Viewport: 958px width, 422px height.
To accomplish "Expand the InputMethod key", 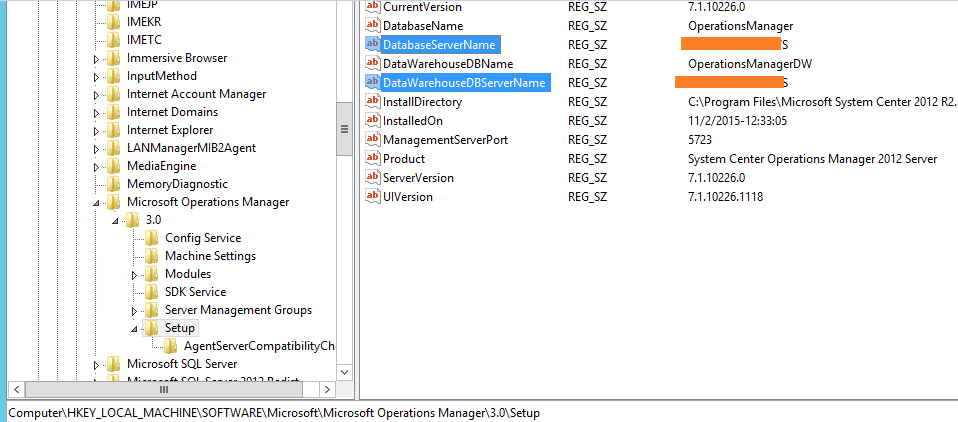I will pyautogui.click(x=96, y=78).
